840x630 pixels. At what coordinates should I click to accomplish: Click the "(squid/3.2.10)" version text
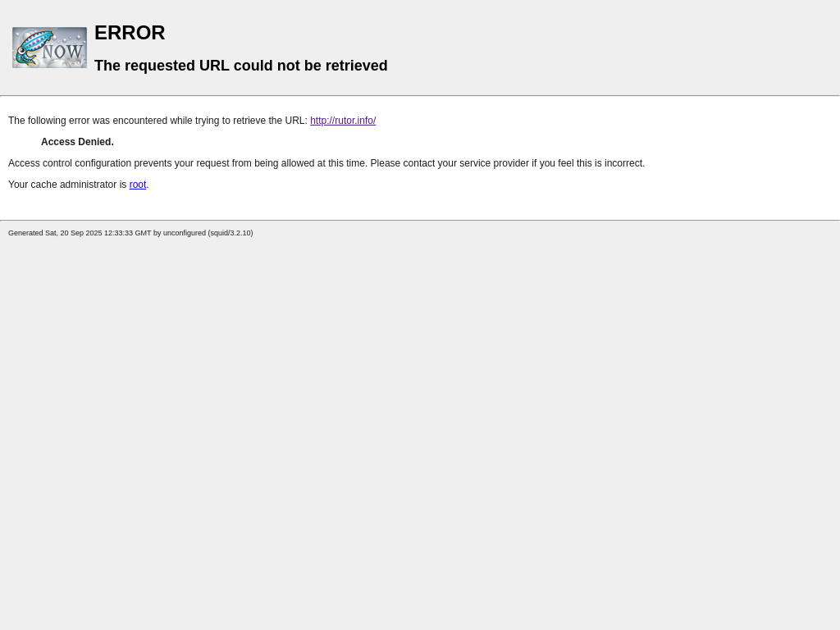231,233
